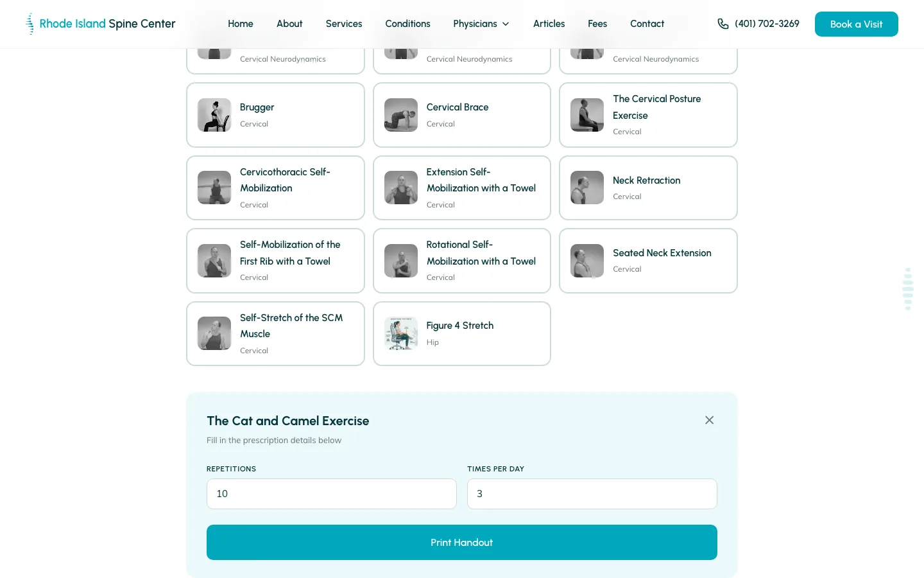Click the Cervical Brace exercise image
924x578 pixels.
click(x=401, y=115)
